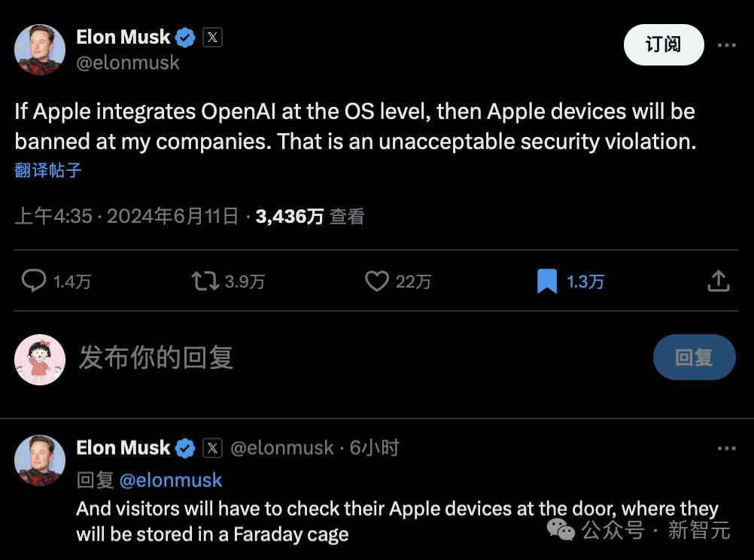The image size is (754, 560).
Task: Click 翻译帖子 translate post link
Action: 48,170
